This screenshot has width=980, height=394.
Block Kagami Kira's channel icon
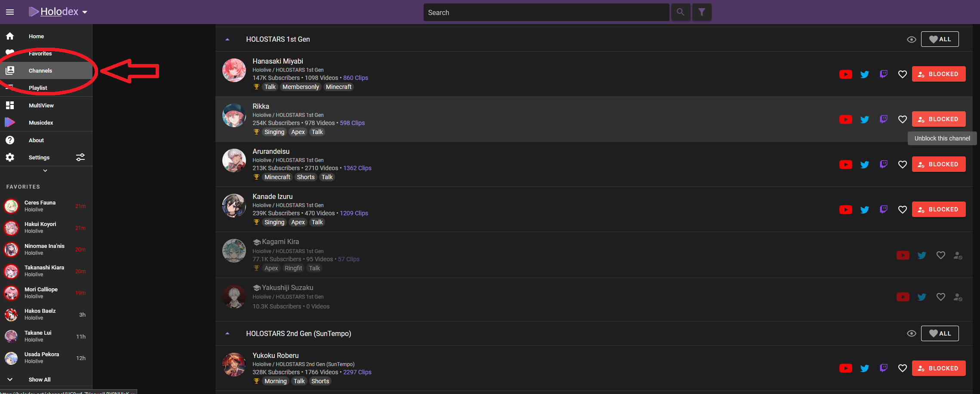958,256
